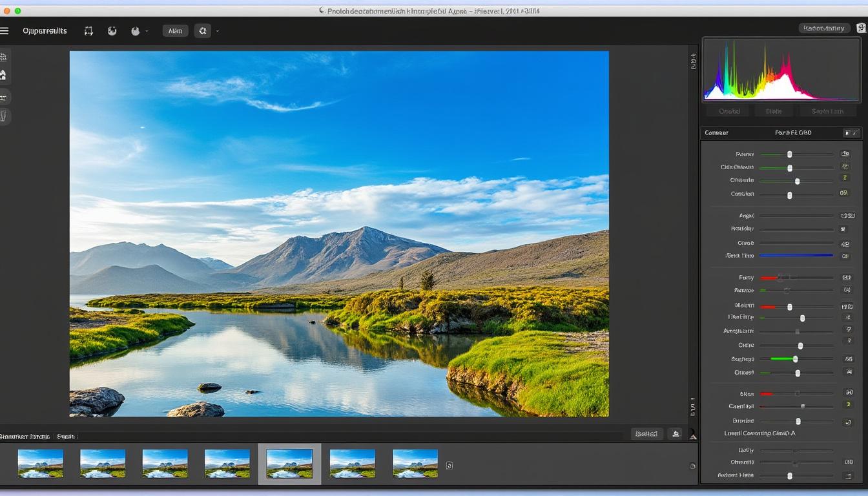Switch to the Filmstrip tab at bottom left
This screenshot has height=496, width=868.
point(26,436)
